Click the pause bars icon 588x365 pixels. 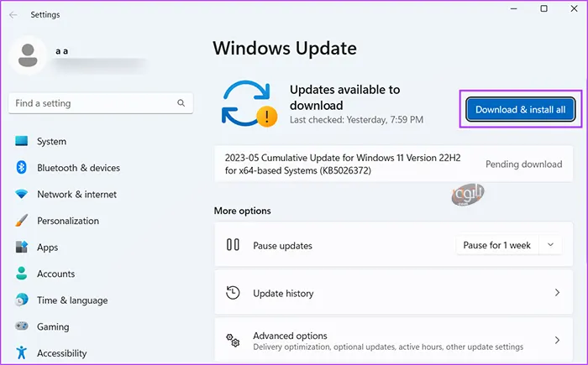click(x=233, y=245)
